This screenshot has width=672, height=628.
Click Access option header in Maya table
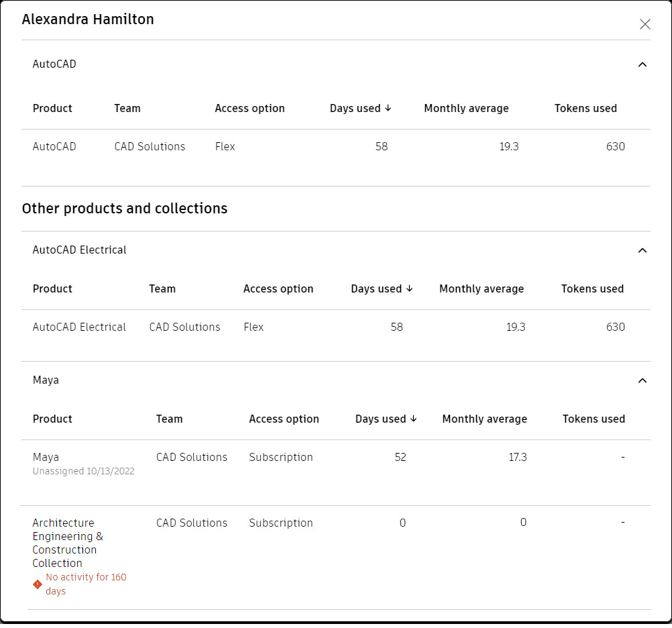click(x=284, y=419)
